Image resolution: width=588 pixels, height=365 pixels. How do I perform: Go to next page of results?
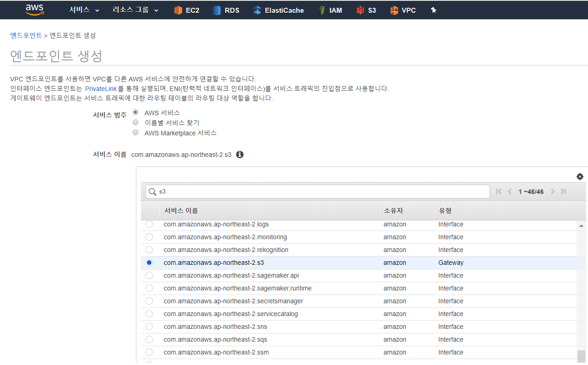tap(553, 192)
